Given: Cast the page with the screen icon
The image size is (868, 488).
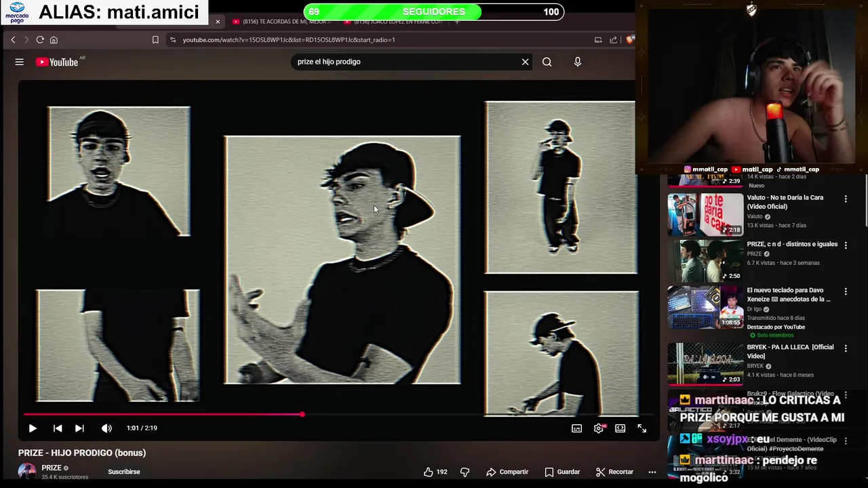Looking at the screenshot, I should [x=598, y=40].
